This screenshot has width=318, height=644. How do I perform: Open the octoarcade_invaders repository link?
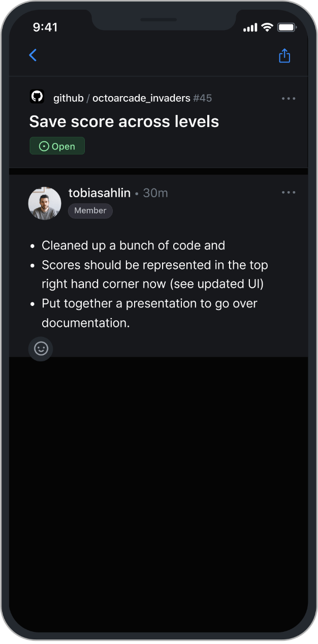tap(141, 98)
